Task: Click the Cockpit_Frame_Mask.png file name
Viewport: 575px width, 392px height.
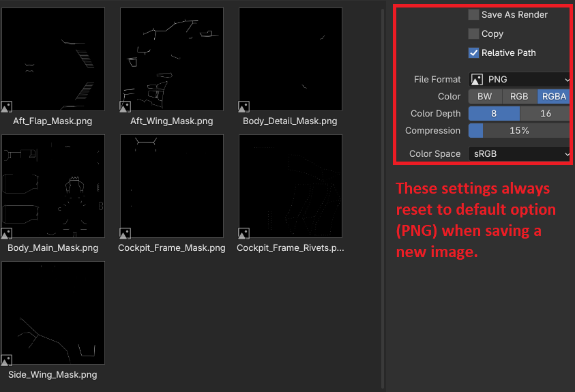Action: 172,248
